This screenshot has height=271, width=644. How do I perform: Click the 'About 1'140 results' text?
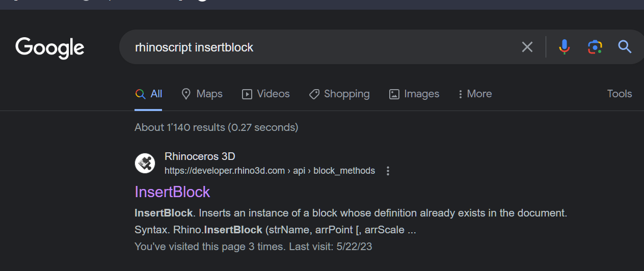tap(217, 127)
